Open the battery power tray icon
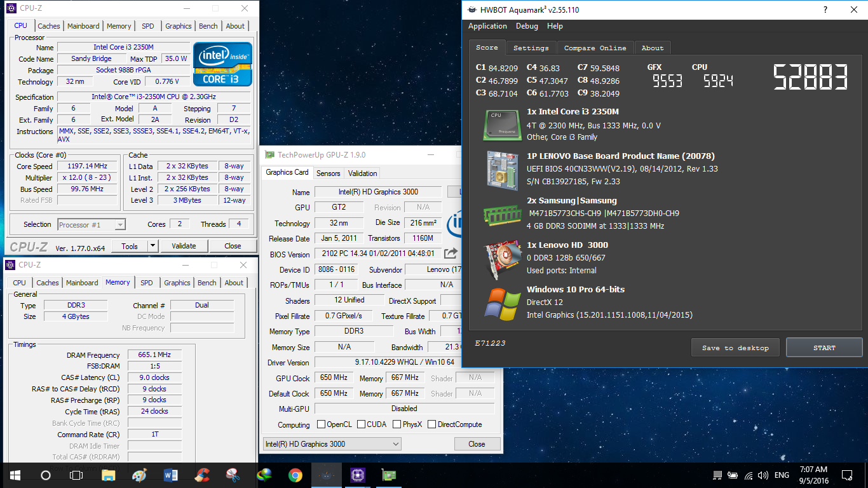The height and width of the screenshot is (488, 868). pyautogui.click(x=733, y=475)
